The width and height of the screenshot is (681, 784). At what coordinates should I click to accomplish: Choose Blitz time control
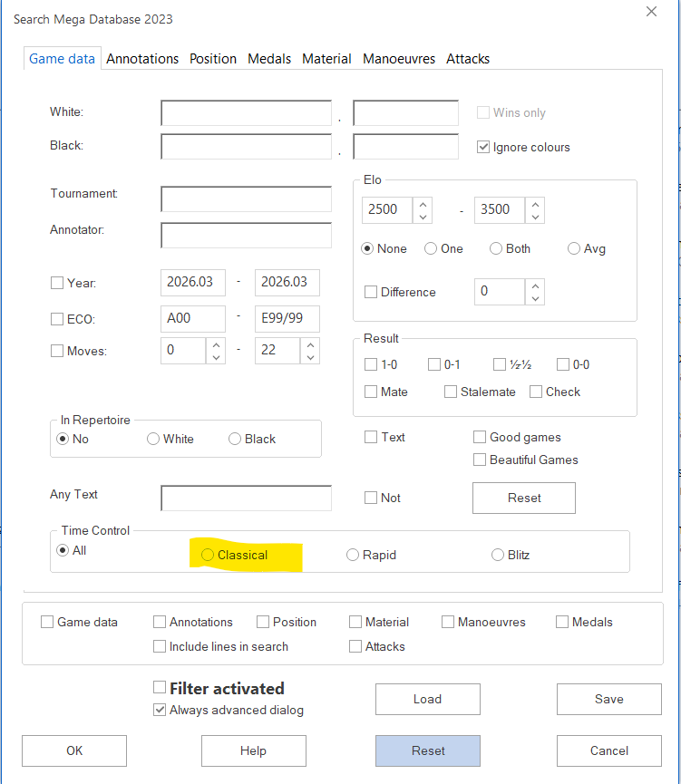coord(497,555)
